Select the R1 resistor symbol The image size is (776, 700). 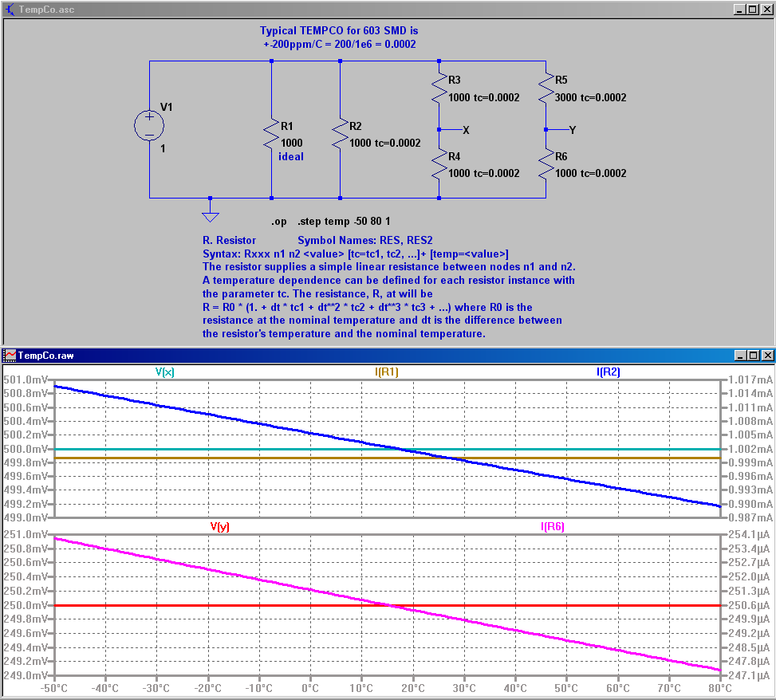[x=271, y=135]
